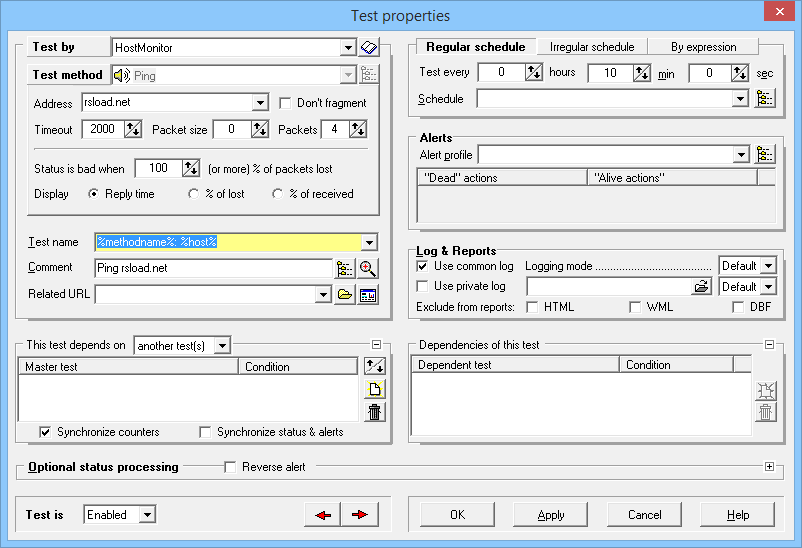Click trash icon under master test list
Viewport: 802px width, 548px height.
tap(374, 412)
